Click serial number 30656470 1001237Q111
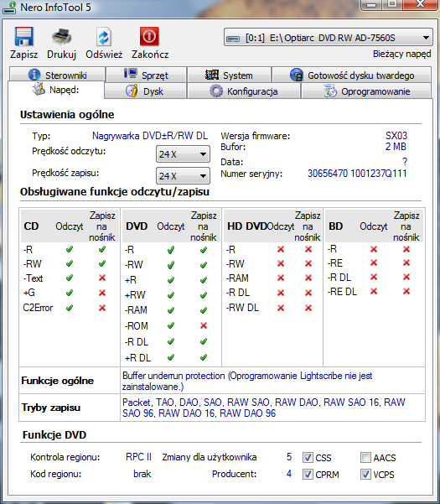440x504 pixels. pos(357,174)
